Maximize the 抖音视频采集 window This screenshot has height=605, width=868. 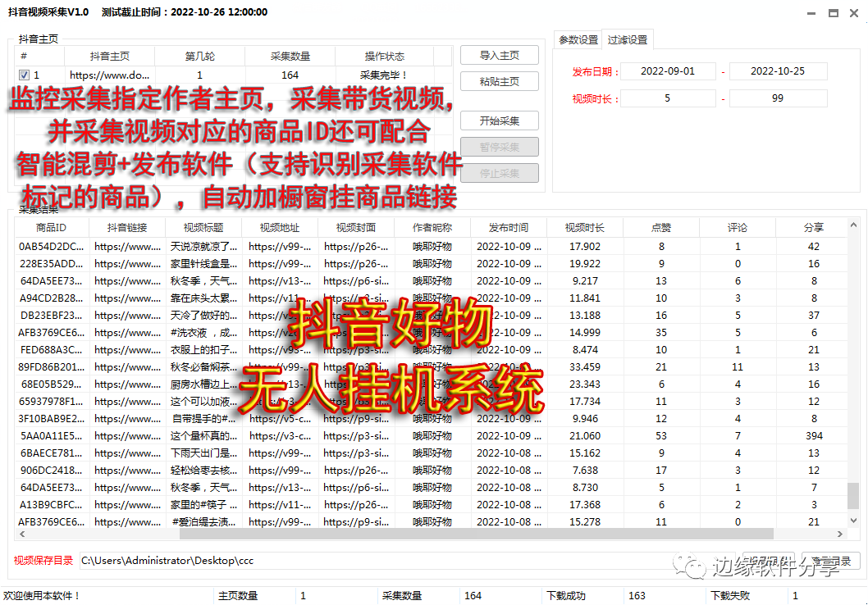(833, 13)
